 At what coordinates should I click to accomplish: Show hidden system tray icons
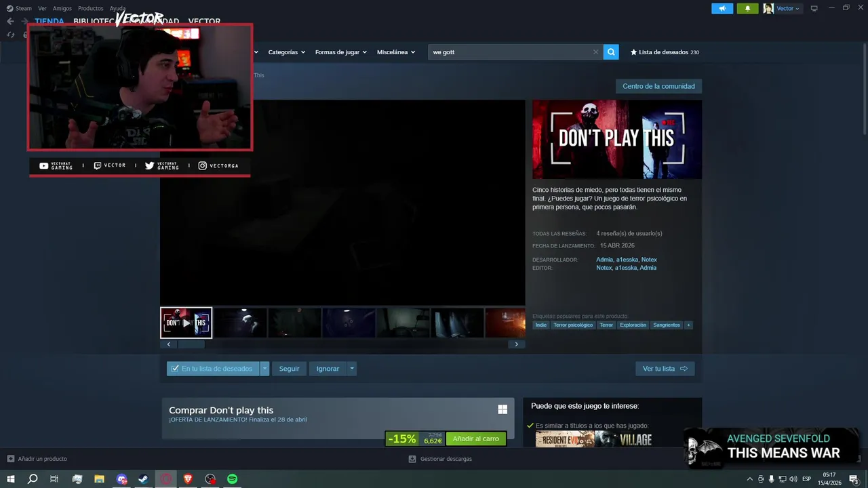(749, 479)
